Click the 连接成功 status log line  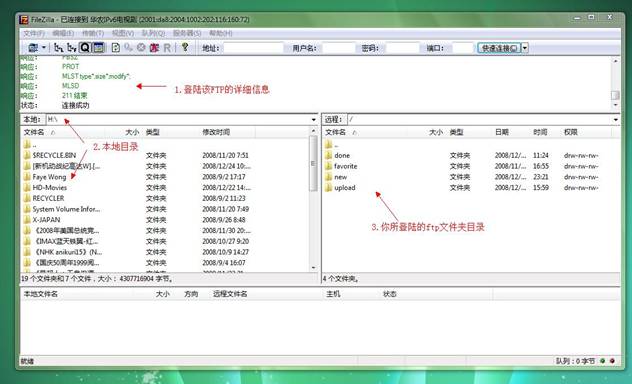pos(75,105)
